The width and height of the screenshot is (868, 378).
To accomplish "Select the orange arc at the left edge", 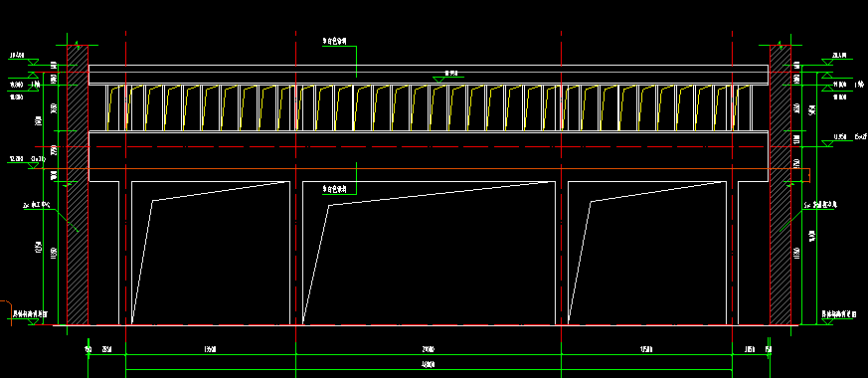I will (6, 311).
